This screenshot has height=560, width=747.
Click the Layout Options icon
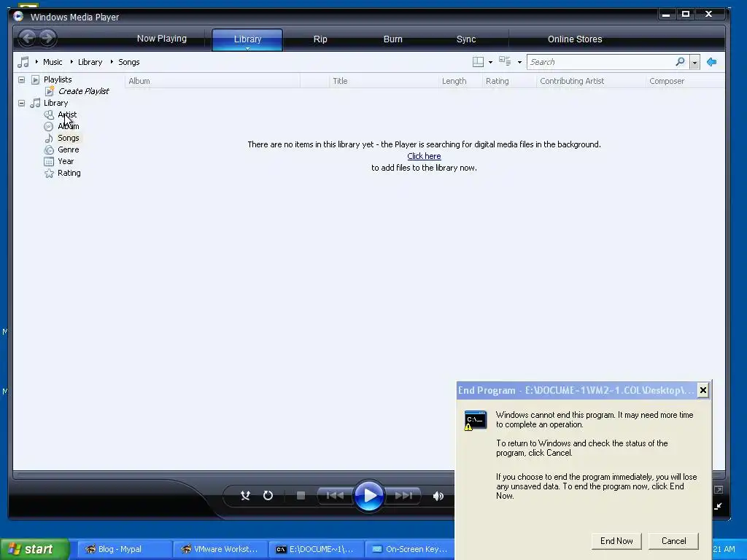(x=478, y=62)
